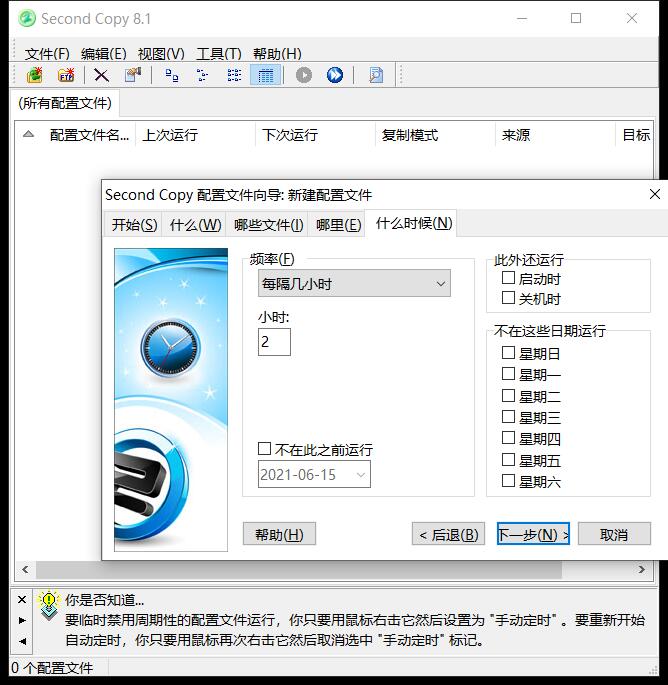Open the 工具(T) menu
The height and width of the screenshot is (685, 668).
[x=219, y=54]
